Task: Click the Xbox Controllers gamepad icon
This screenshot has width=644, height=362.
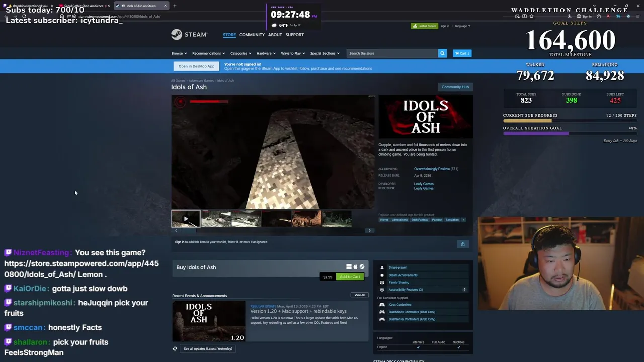Action: (x=382, y=305)
